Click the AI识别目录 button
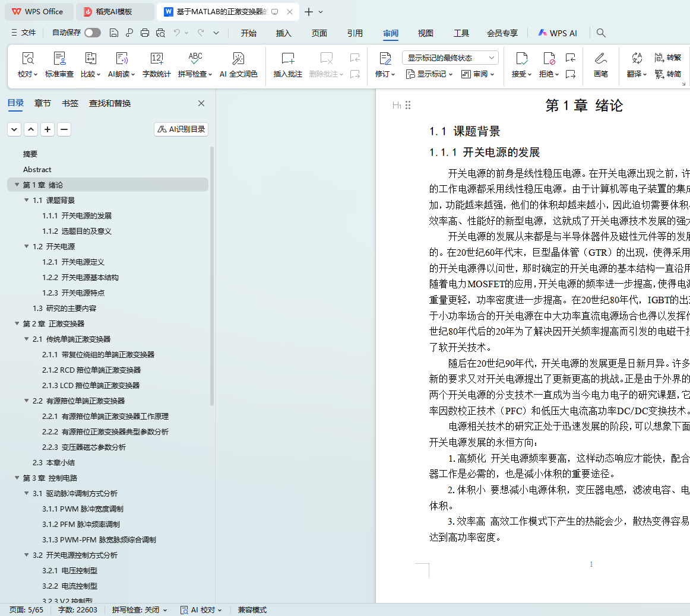The height and width of the screenshot is (616, 690). point(181,129)
